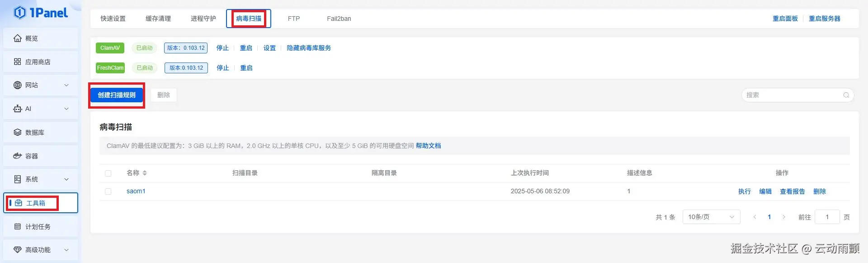
Task: Click the 重启服务器 link
Action: pyautogui.click(x=825, y=19)
